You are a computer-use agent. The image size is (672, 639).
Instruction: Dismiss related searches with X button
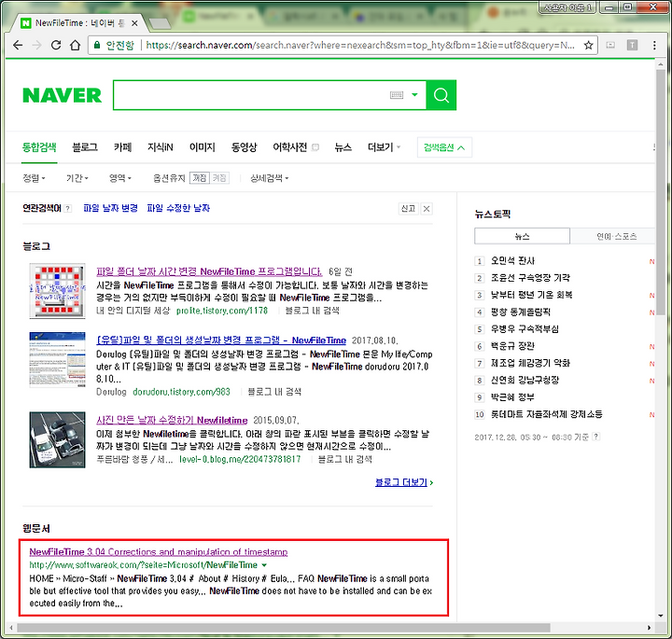pos(427,209)
